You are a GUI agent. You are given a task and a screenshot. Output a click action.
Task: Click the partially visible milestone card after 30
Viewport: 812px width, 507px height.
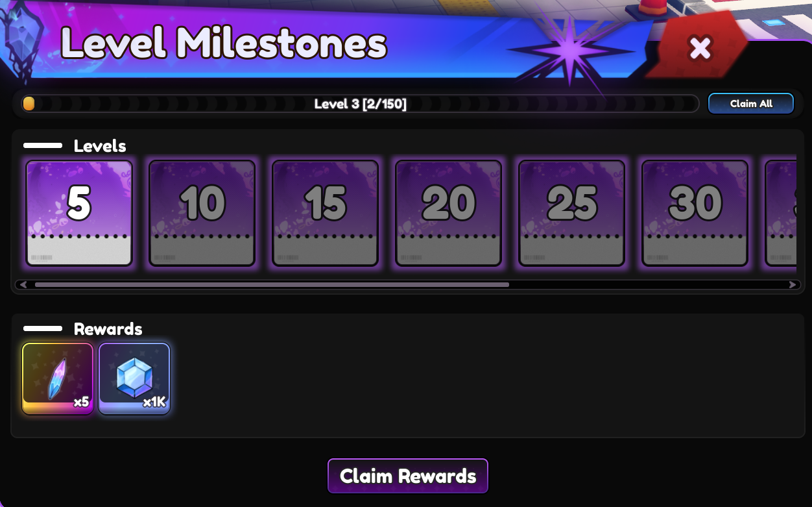(781, 214)
